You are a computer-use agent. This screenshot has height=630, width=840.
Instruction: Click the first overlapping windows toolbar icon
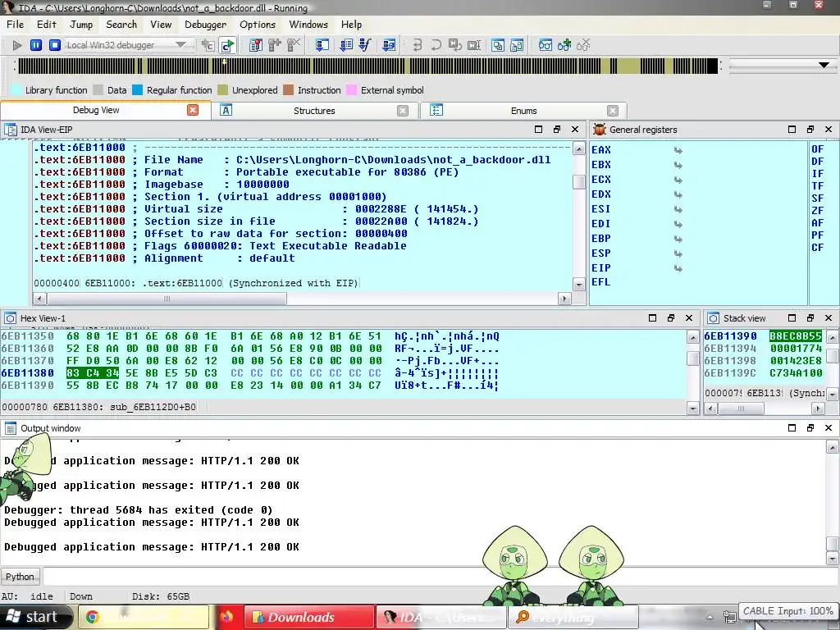498,46
